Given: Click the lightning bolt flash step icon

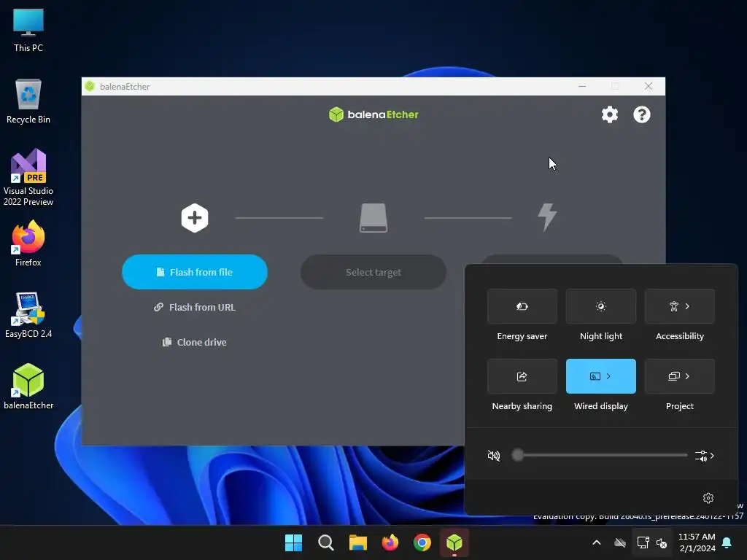Looking at the screenshot, I should [547, 217].
